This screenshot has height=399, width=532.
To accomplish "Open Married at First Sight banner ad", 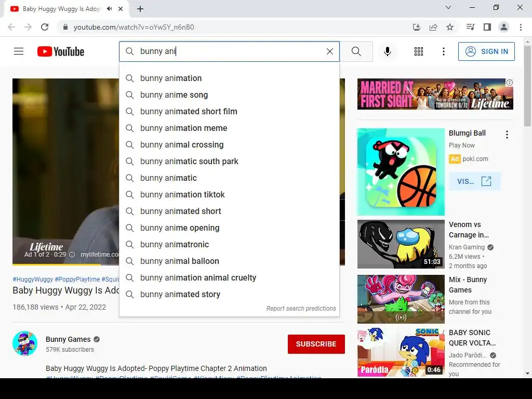I will point(435,94).
